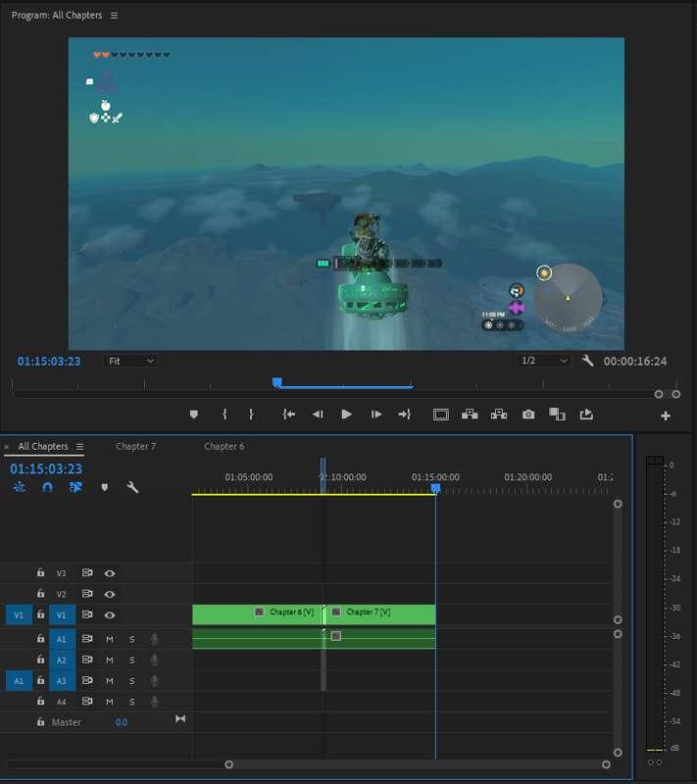Toggle Safe Margins overlay button
Image resolution: width=697 pixels, height=784 pixels.
[440, 415]
